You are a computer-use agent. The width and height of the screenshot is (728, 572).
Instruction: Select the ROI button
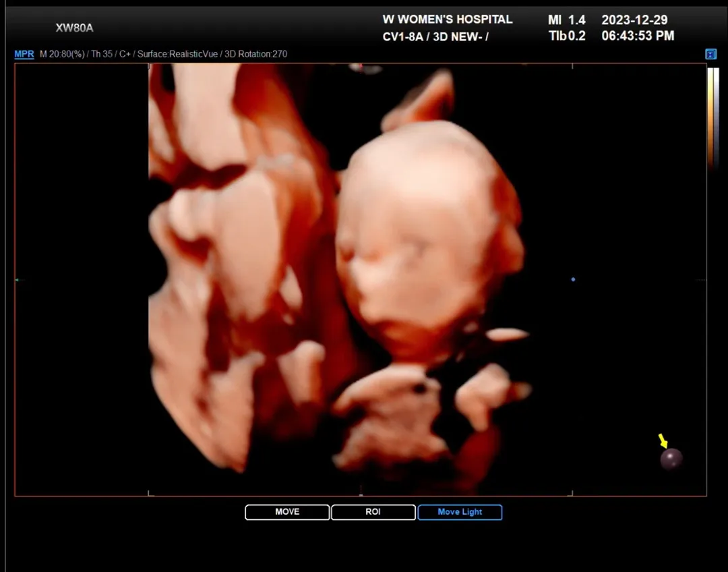(x=373, y=512)
